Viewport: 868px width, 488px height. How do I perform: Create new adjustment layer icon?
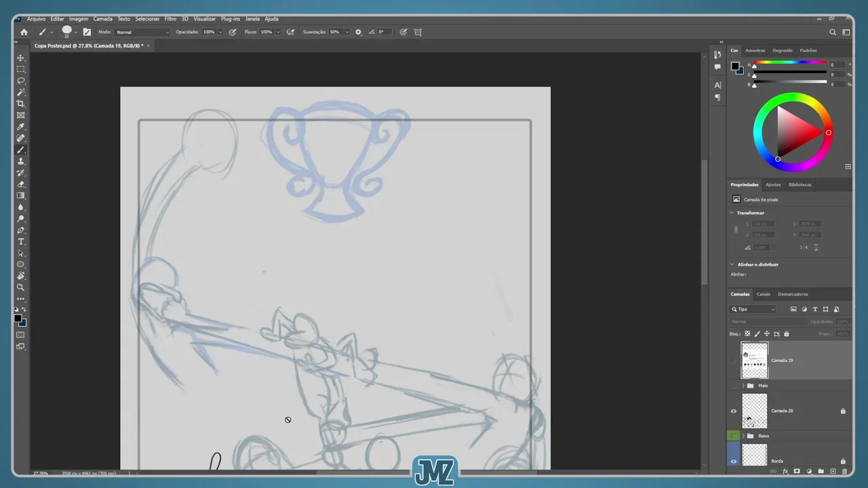809,471
